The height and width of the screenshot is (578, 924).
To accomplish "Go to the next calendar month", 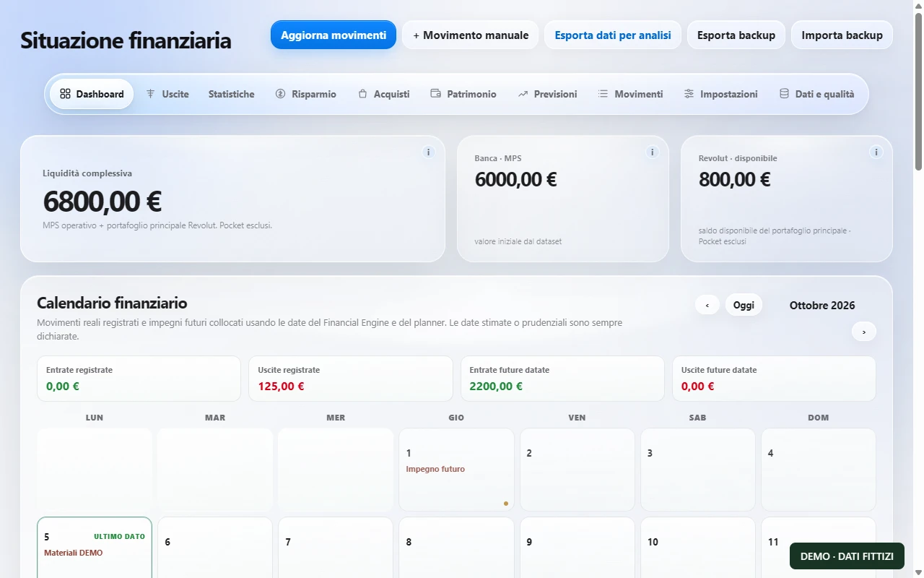I will click(x=864, y=332).
